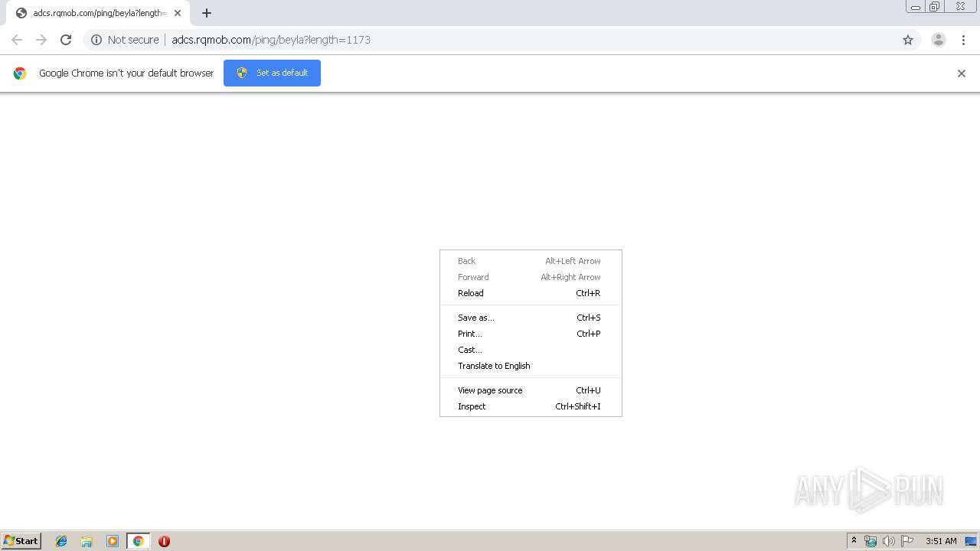Open the Not secure site info icon
The image size is (980, 551).
96,40
